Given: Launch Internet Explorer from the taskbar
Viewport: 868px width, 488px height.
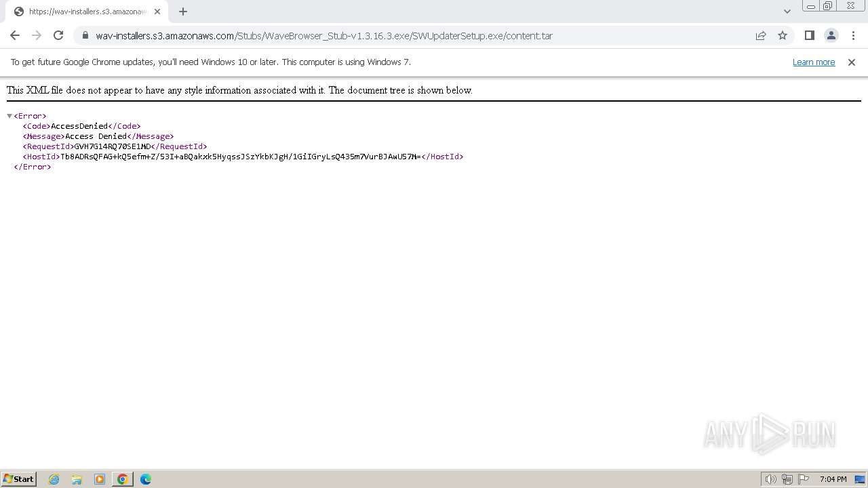Looking at the screenshot, I should click(x=54, y=479).
